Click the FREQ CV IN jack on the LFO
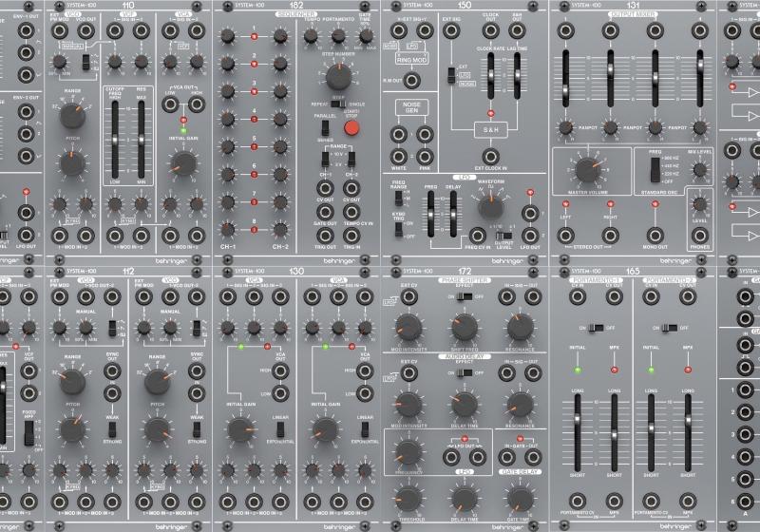The height and width of the screenshot is (532, 760). coord(478,236)
